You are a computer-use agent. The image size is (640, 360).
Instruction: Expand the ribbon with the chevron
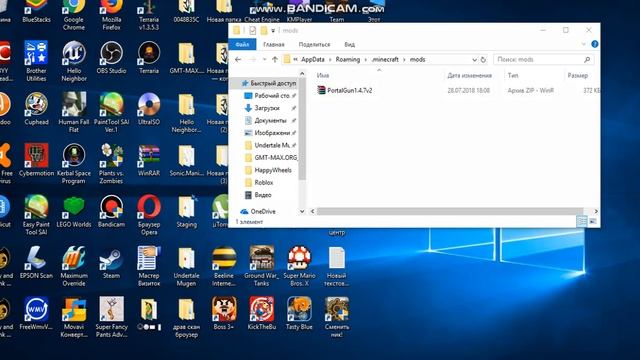583,44
